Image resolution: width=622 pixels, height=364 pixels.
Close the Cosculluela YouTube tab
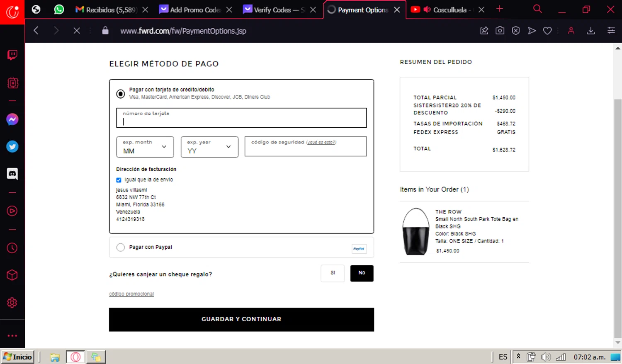coord(481,10)
